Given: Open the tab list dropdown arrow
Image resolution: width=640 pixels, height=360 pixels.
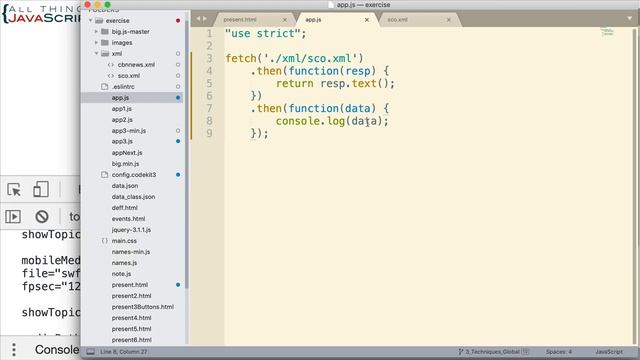Looking at the screenshot, I should [x=630, y=19].
